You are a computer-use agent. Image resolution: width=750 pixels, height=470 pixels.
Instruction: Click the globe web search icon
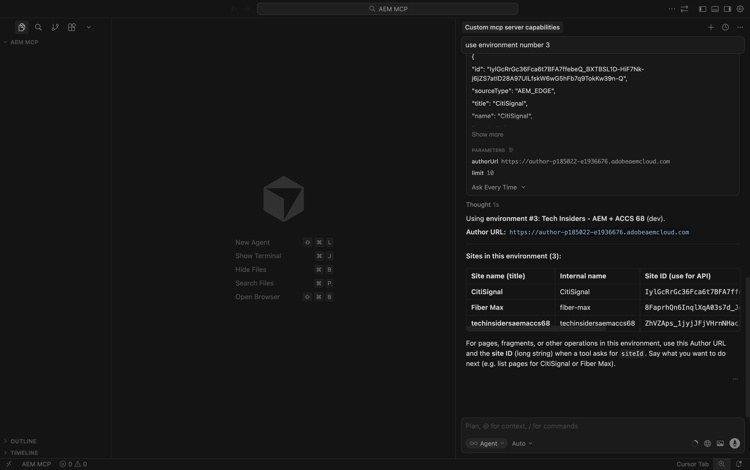tap(707, 444)
